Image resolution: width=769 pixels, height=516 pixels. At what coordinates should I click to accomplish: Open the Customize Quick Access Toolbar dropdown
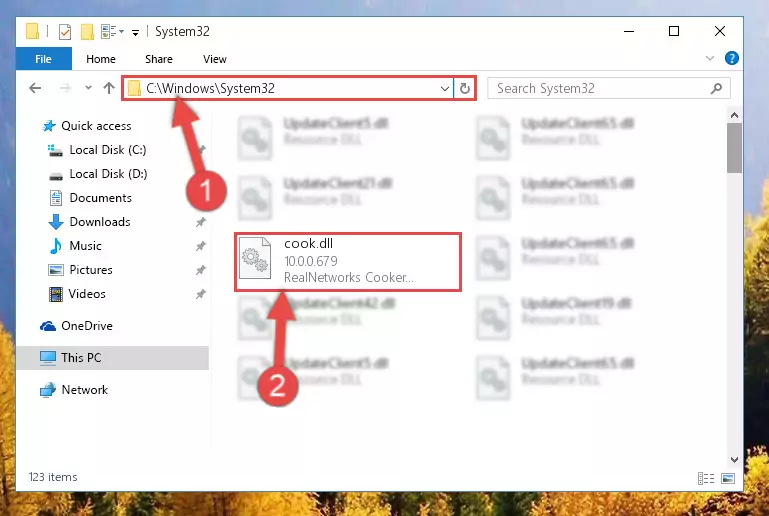click(x=135, y=32)
